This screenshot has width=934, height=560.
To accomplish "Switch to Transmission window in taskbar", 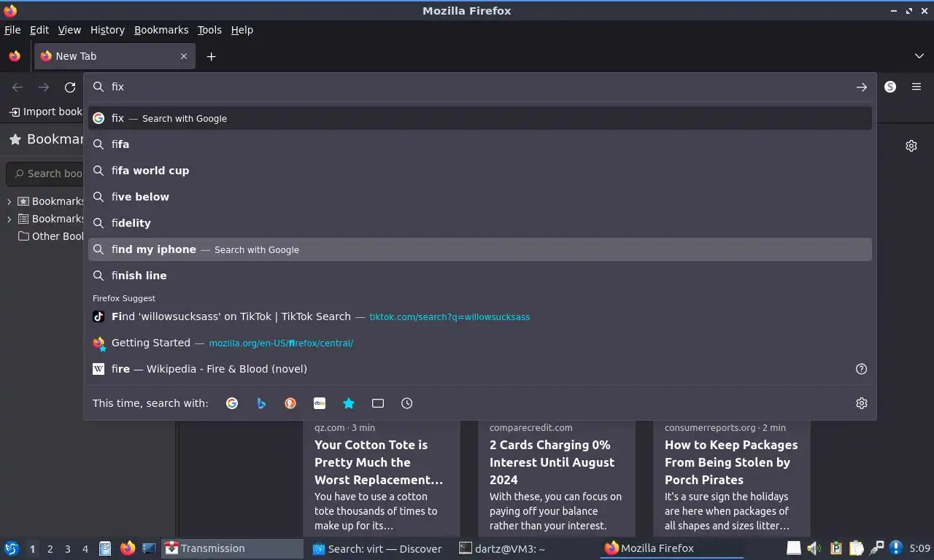I will 232,548.
